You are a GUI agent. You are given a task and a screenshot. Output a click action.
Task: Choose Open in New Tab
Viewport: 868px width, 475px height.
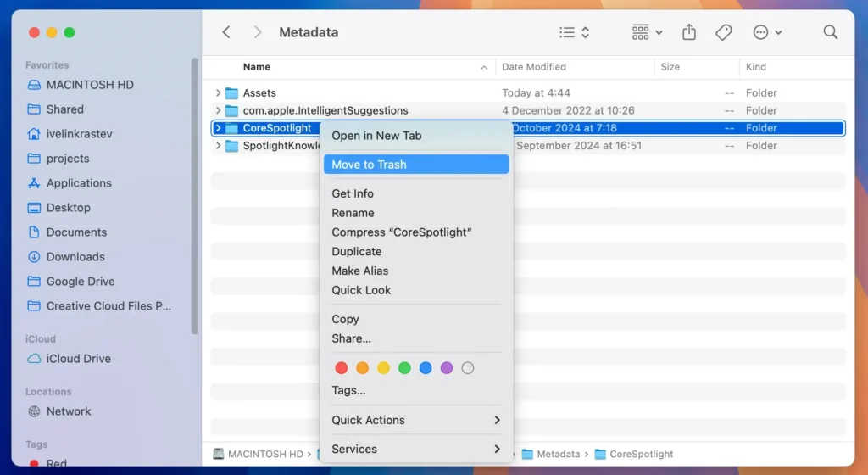click(x=416, y=136)
